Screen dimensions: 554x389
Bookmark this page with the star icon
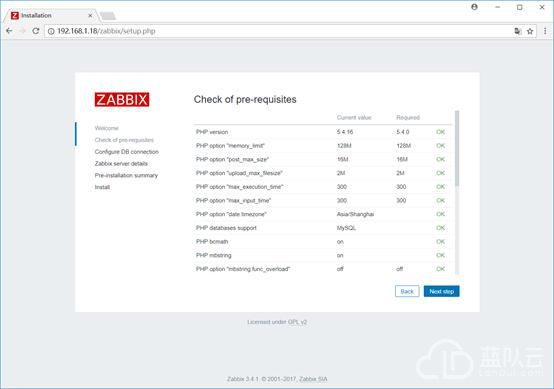click(530, 31)
